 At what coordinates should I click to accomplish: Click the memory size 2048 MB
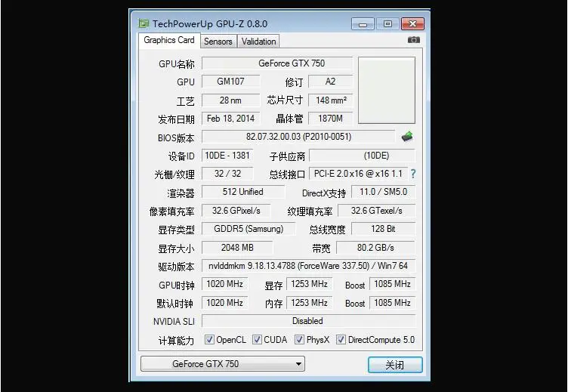237,248
